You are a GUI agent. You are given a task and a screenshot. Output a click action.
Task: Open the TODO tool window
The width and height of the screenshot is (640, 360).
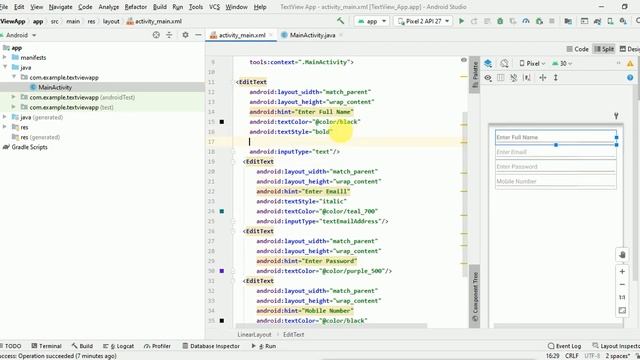11,346
